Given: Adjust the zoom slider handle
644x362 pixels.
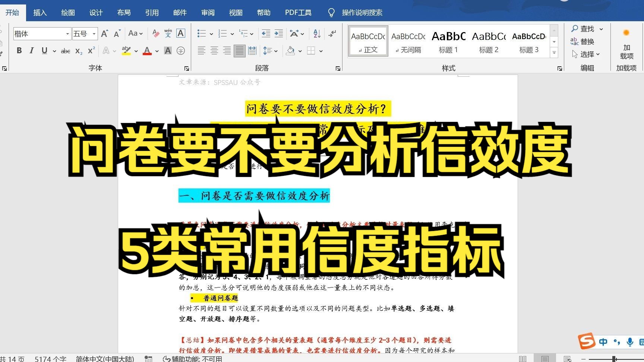Looking at the screenshot, I should [614, 359].
